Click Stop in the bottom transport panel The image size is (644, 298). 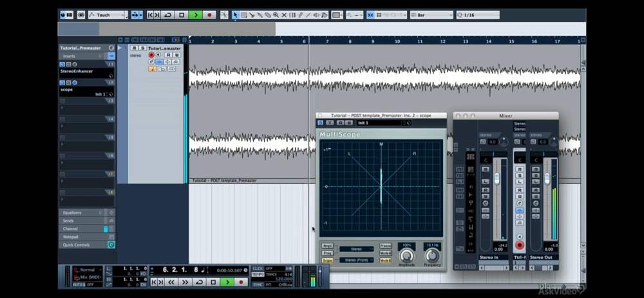point(213,282)
